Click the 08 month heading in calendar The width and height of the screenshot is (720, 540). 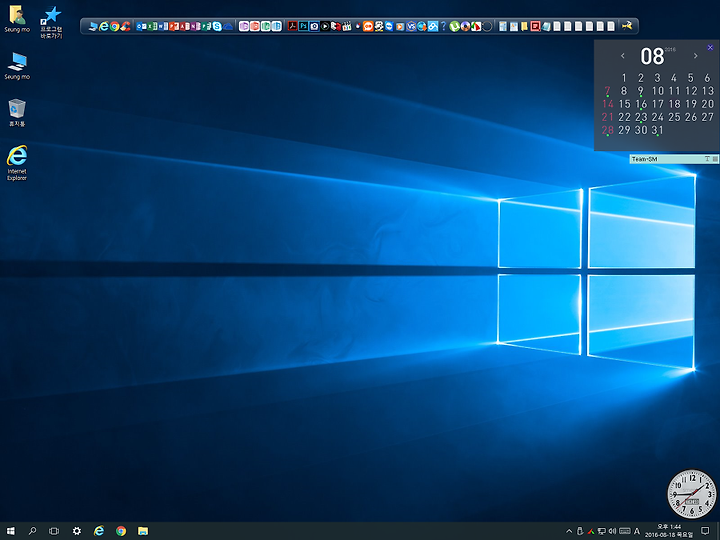click(652, 56)
